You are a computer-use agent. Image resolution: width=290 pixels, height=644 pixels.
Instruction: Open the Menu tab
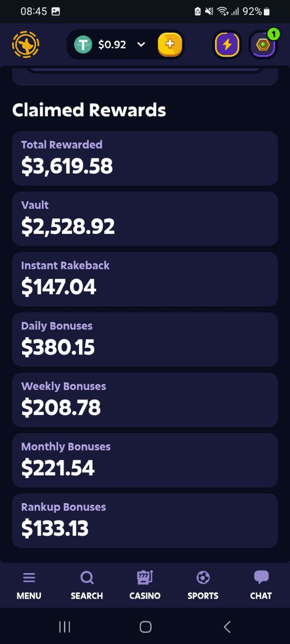(29, 586)
